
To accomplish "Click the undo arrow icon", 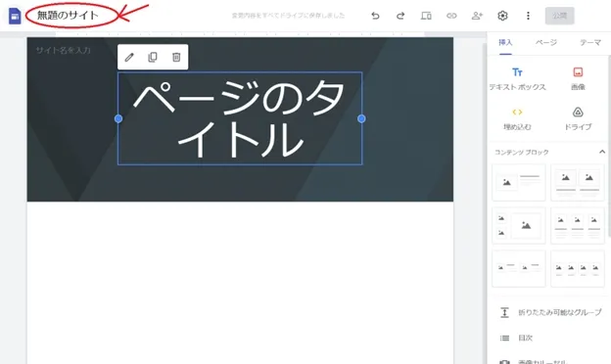I will [375, 16].
